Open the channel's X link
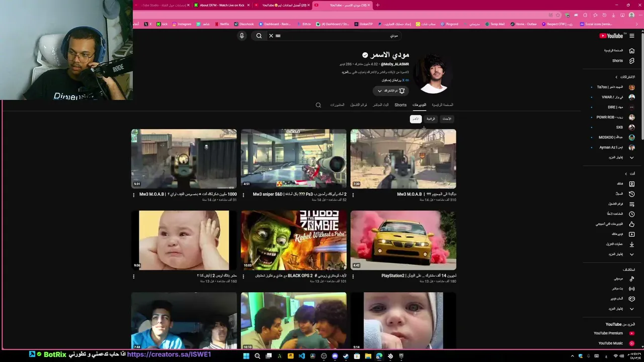This screenshot has width=644, height=362. tap(403, 80)
